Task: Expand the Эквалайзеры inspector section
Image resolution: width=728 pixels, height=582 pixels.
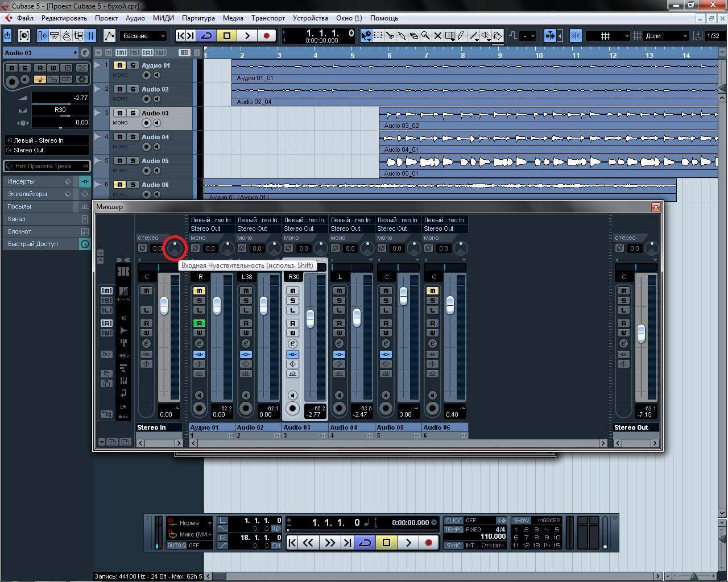Action: pyautogui.click(x=27, y=194)
